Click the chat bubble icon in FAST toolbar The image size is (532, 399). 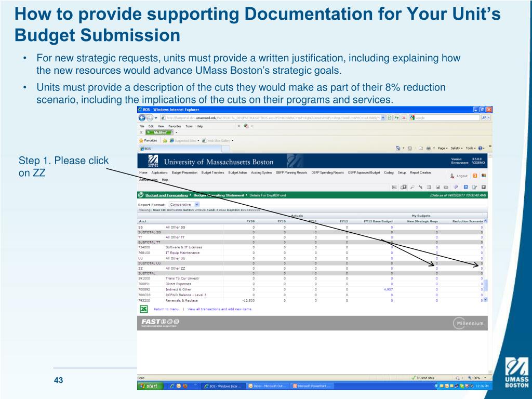click(456, 187)
